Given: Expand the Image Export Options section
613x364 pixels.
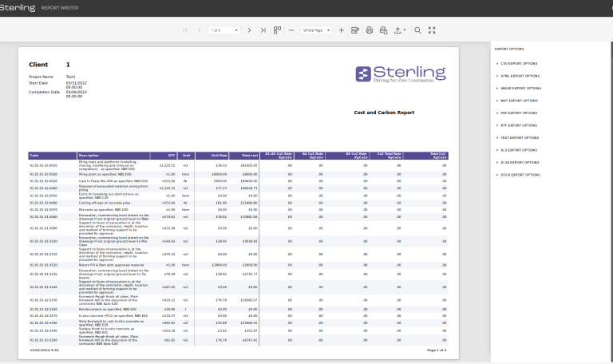Looking at the screenshot, I should pos(521,88).
